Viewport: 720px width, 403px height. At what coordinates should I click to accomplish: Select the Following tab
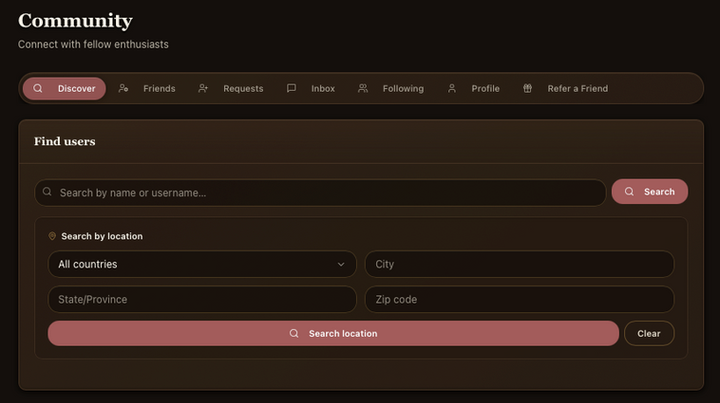click(391, 89)
